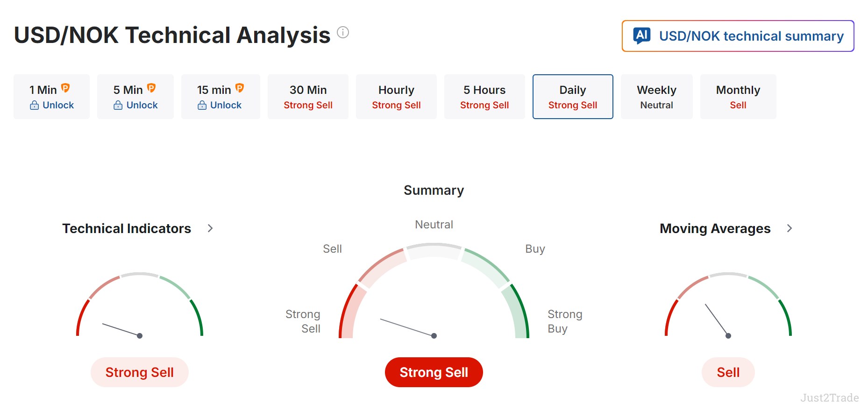This screenshot has width=868, height=411.
Task: Click the pro badge next to 15 min
Action: pyautogui.click(x=240, y=88)
